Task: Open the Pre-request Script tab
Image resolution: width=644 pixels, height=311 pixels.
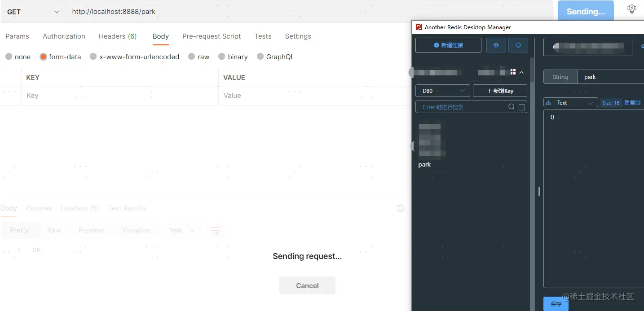Action: pyautogui.click(x=212, y=36)
